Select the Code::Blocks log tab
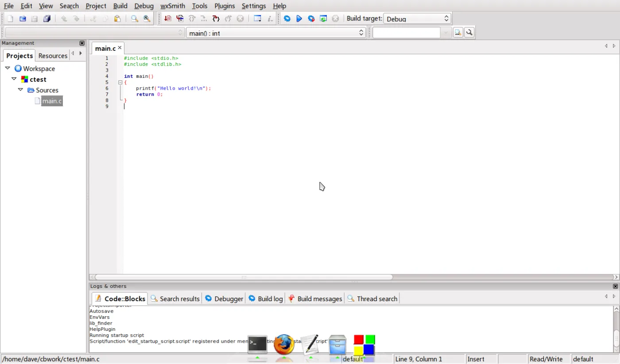Screen dimensions: 620x364 (120, 299)
